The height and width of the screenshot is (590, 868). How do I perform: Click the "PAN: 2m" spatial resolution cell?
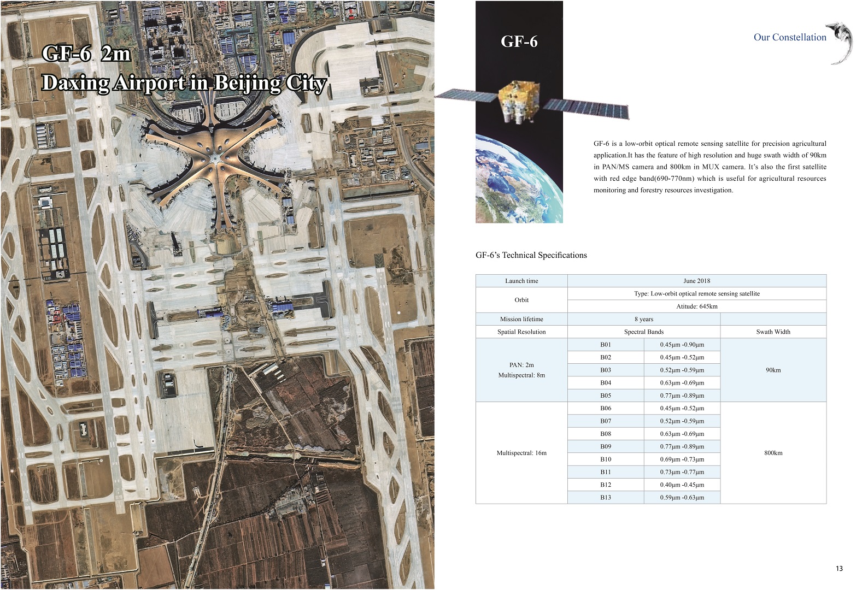coord(521,365)
